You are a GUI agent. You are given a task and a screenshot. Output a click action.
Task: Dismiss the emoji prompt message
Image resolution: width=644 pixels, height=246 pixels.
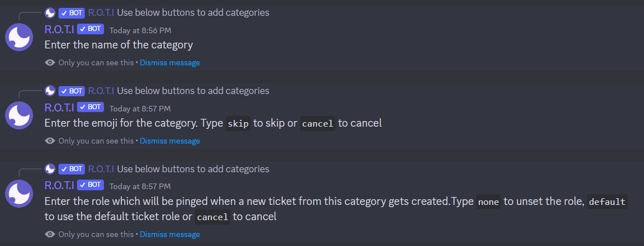click(170, 141)
